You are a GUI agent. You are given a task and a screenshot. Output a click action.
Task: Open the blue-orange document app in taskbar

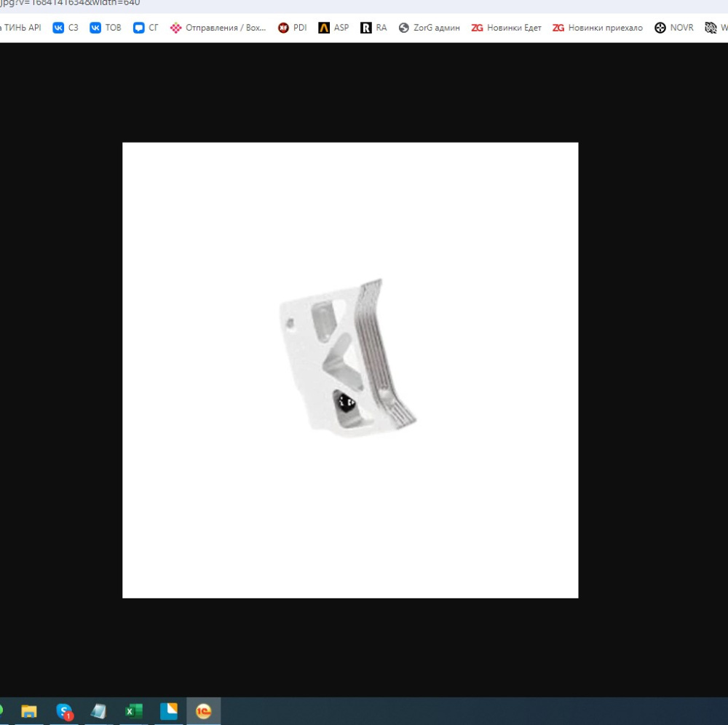point(169,711)
